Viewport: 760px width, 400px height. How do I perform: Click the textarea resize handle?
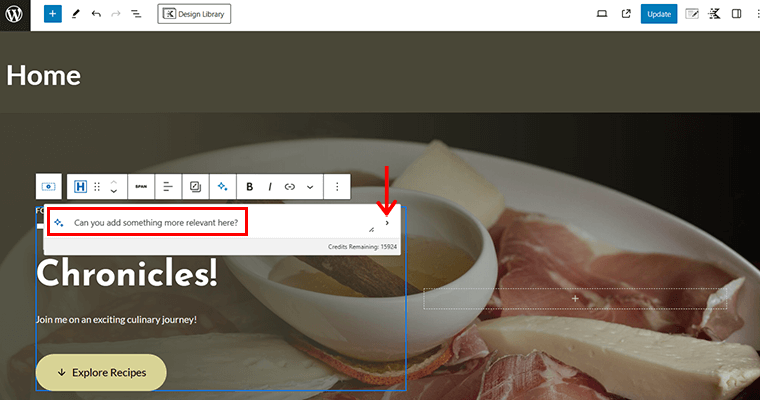pos(371,230)
